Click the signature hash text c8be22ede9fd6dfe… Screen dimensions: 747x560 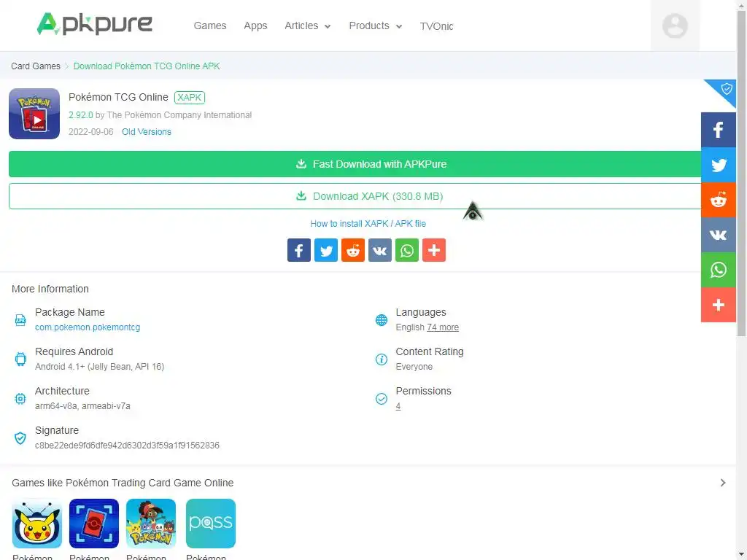[127, 446]
